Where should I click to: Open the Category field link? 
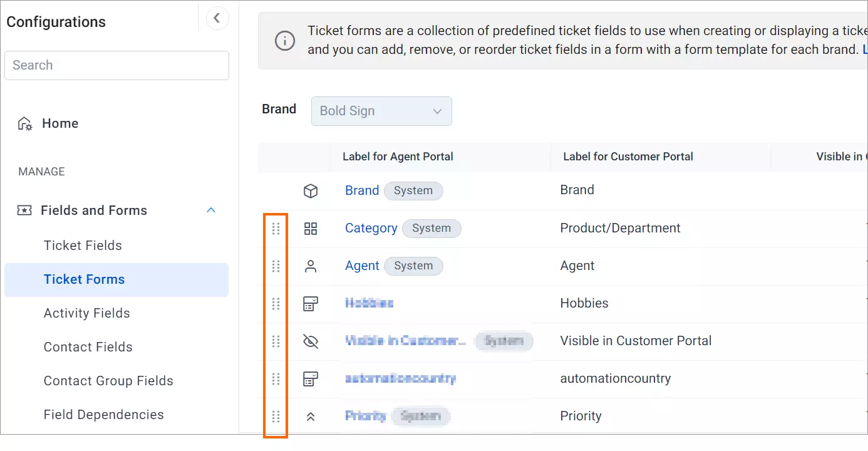click(371, 228)
